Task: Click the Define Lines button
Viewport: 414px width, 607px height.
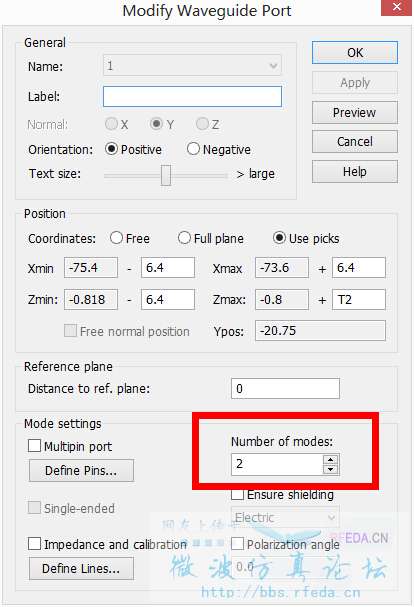Action: point(81,569)
